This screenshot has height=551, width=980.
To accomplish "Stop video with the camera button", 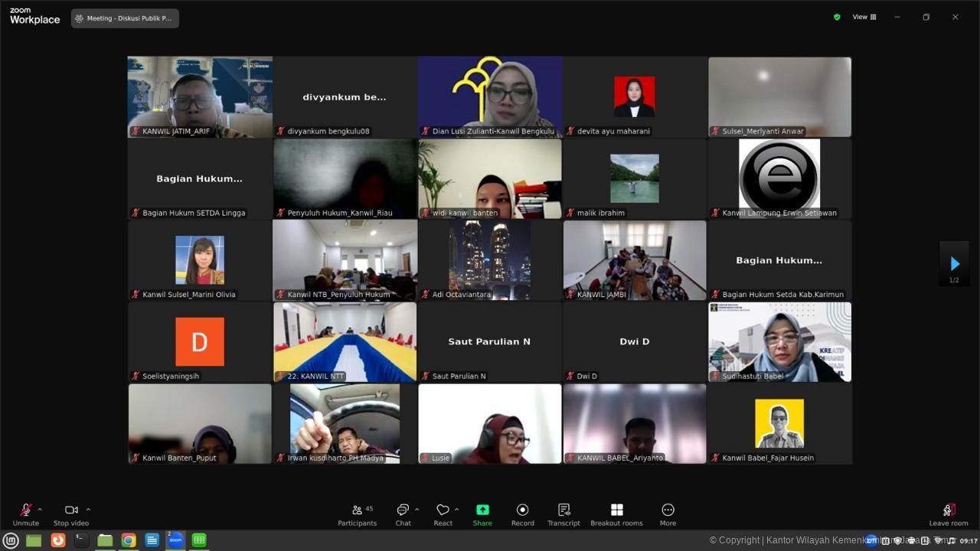I will (x=71, y=514).
